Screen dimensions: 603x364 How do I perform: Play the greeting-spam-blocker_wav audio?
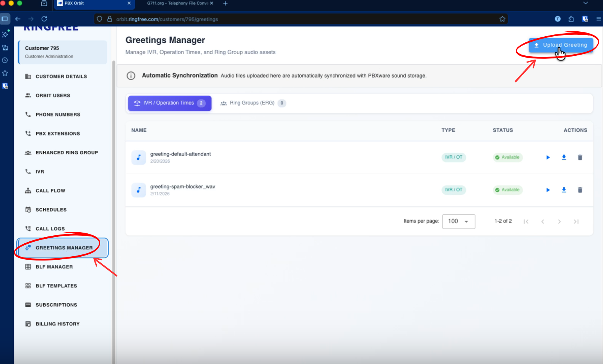click(548, 190)
